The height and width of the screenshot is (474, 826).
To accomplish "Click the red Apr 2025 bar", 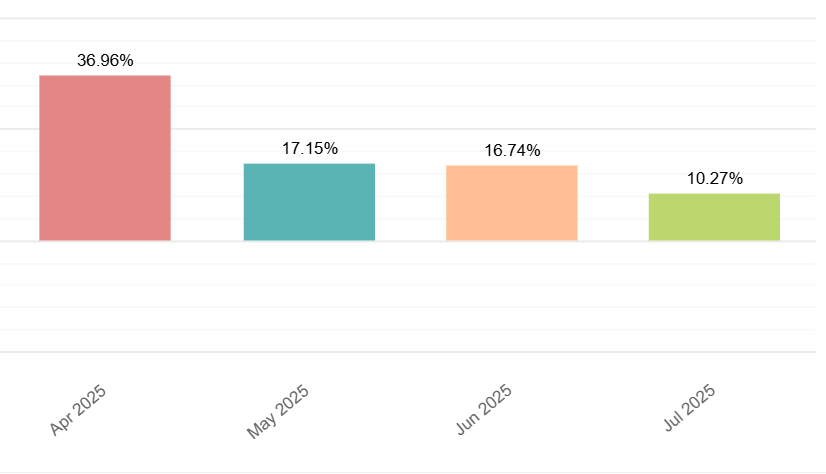I will (x=105, y=158).
